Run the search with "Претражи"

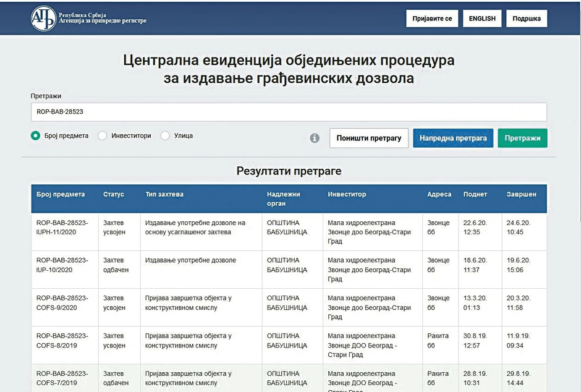click(522, 138)
